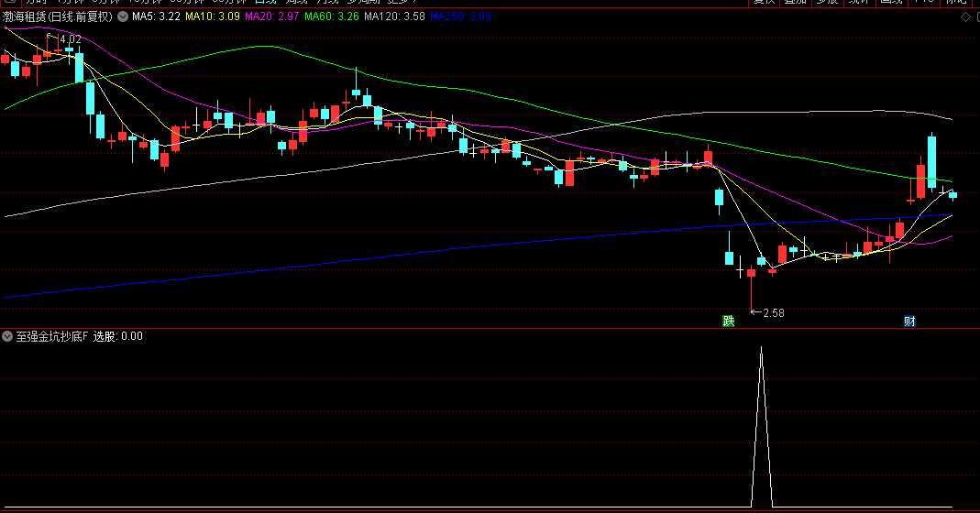Viewport: 980px width, 513px height.
Task: Select the MA20: 2.97 label
Action: pyautogui.click(x=272, y=16)
